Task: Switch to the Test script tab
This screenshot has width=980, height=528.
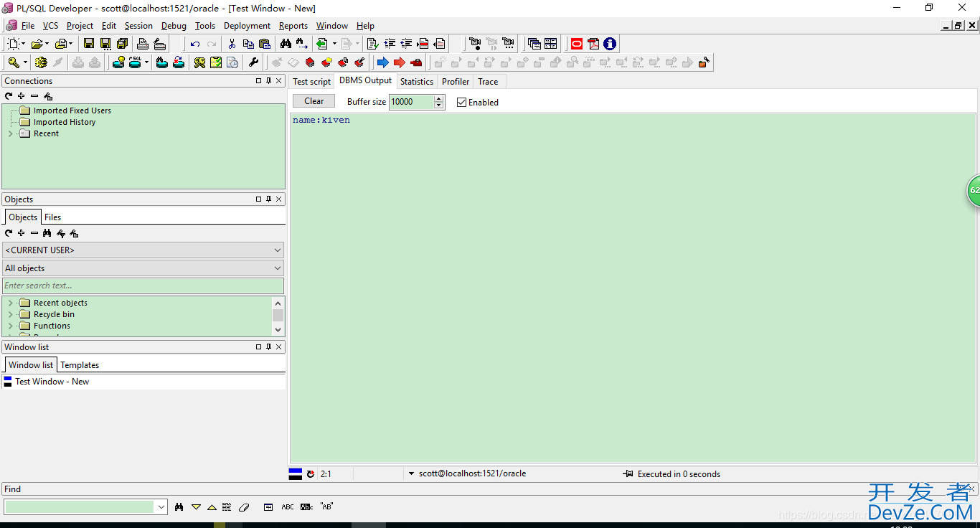Action: (x=312, y=82)
